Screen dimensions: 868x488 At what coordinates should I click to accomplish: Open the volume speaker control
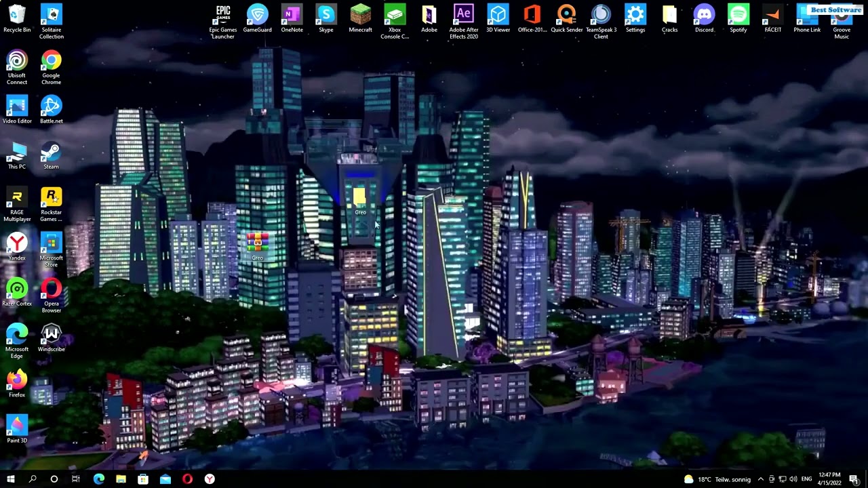pyautogui.click(x=793, y=479)
